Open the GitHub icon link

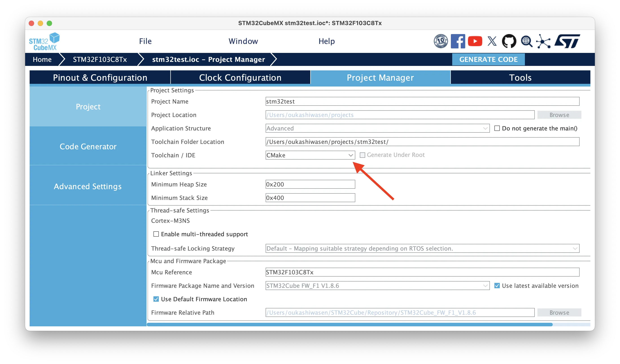pos(509,41)
